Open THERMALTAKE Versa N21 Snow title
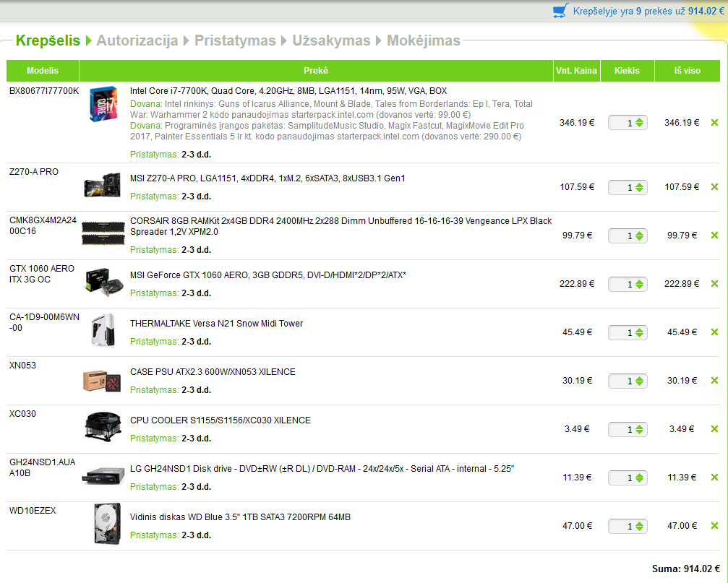The image size is (728, 583). tap(216, 323)
